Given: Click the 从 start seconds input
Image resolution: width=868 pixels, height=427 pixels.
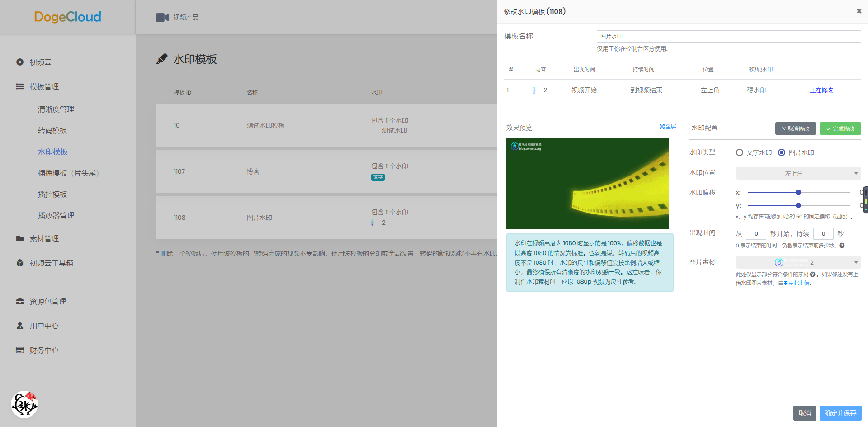Looking at the screenshot, I should pyautogui.click(x=756, y=233).
